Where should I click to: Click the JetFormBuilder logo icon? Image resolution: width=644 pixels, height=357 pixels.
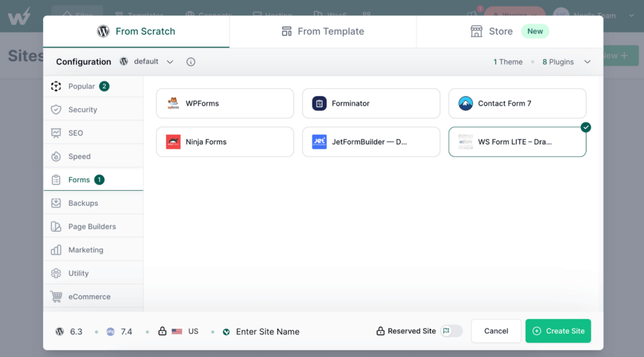[x=319, y=142]
